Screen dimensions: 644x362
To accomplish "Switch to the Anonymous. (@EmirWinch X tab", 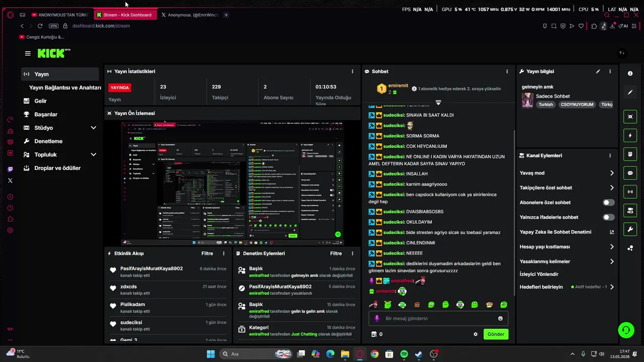I will point(190,15).
